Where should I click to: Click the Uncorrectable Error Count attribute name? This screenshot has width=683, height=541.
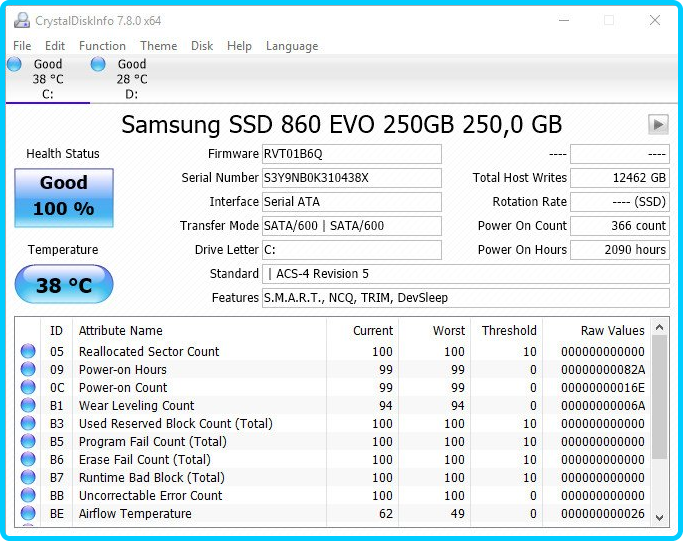(150, 495)
